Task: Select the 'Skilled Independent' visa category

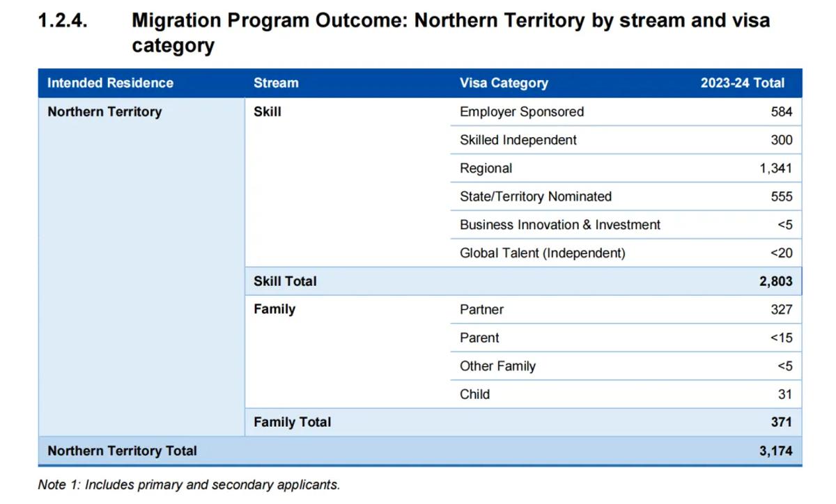Action: click(518, 140)
